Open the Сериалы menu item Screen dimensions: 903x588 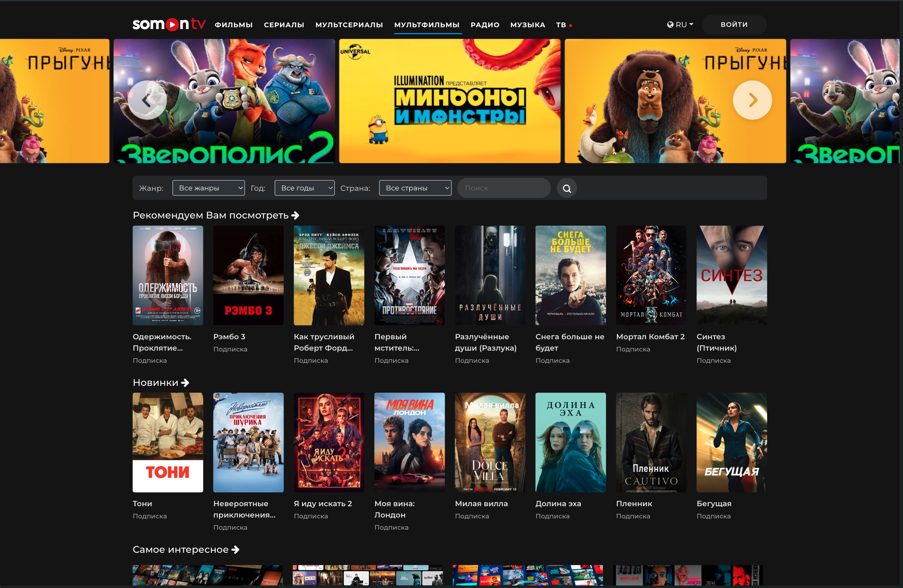(x=284, y=25)
